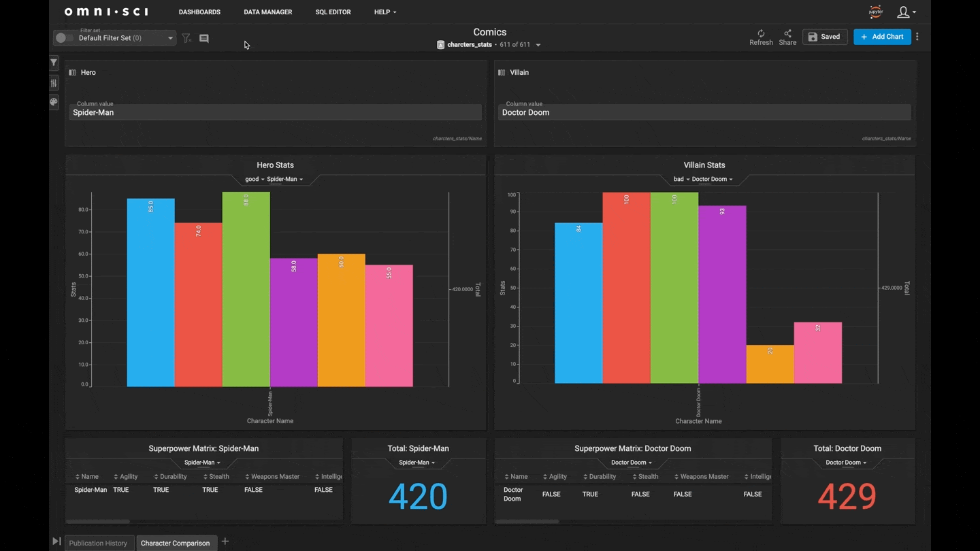
Task: Click the orange 20 bar in Villain Stats
Action: tap(770, 364)
